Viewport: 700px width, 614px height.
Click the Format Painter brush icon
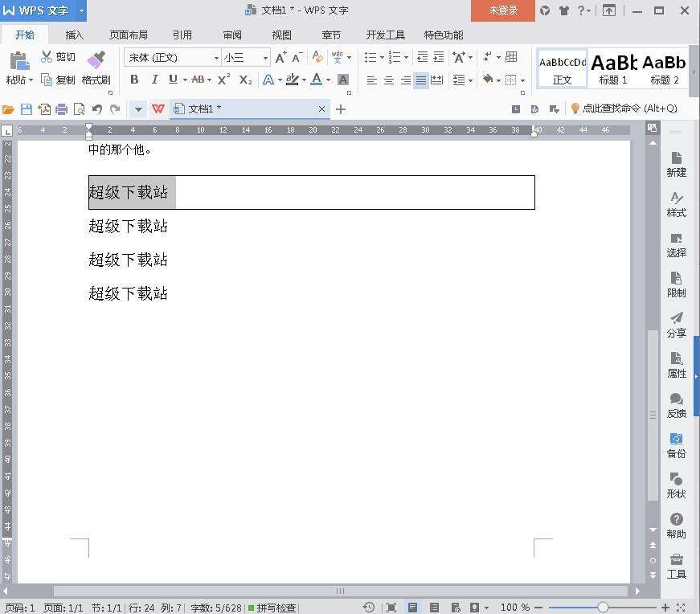coord(96,60)
